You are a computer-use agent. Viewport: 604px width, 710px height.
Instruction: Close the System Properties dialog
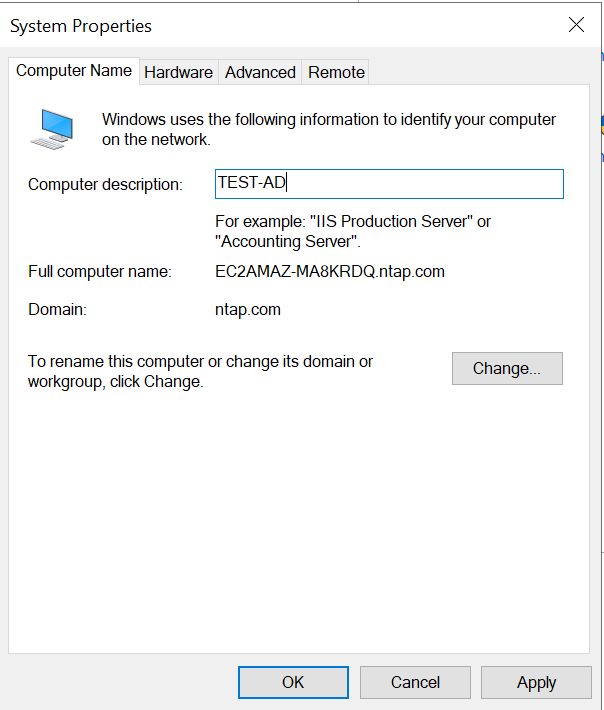point(576,25)
